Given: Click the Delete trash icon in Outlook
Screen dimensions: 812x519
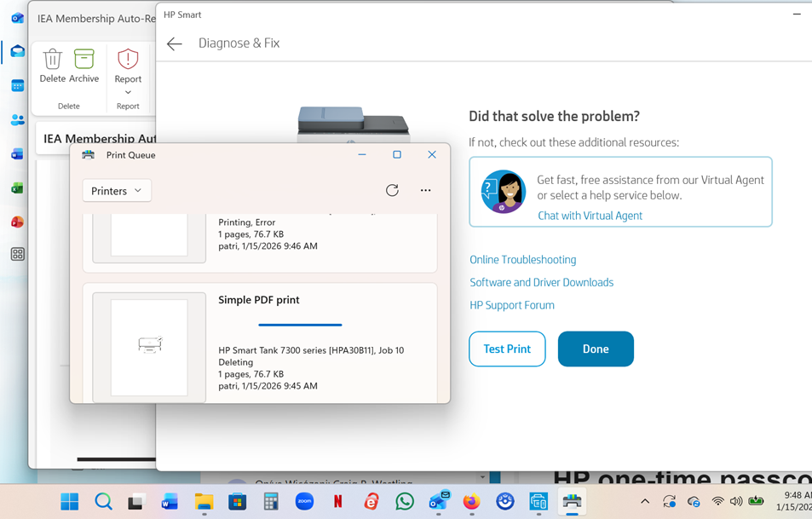Looking at the screenshot, I should point(52,59).
